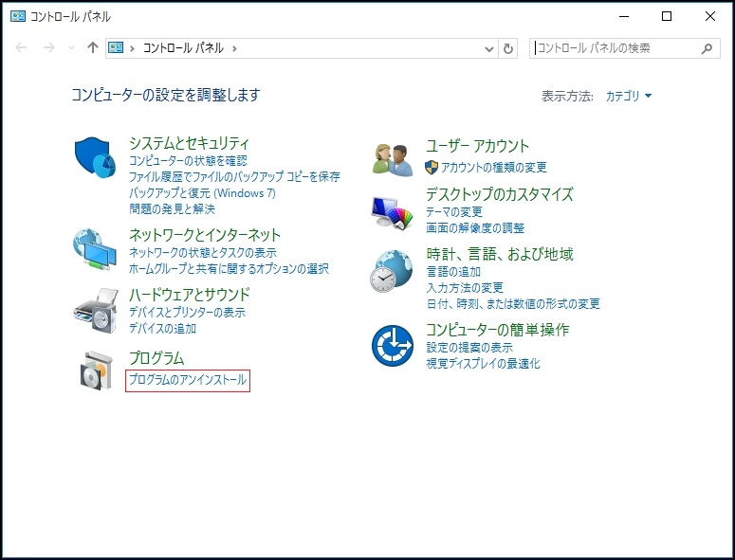Maximize the Control Panel window
Image resolution: width=735 pixels, height=560 pixels.
tap(667, 16)
